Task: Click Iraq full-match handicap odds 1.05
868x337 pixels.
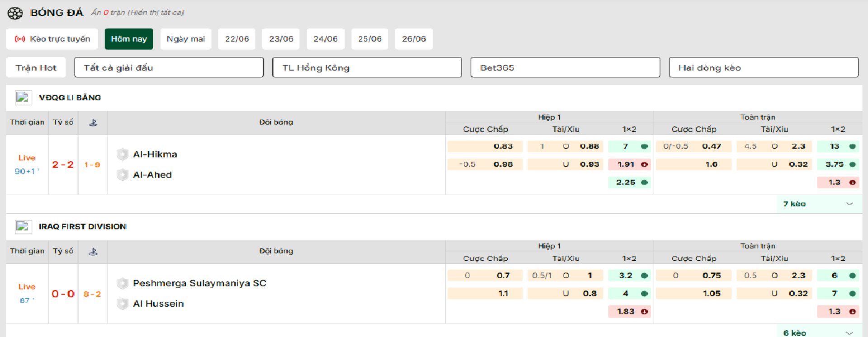Action: pyautogui.click(x=693, y=294)
